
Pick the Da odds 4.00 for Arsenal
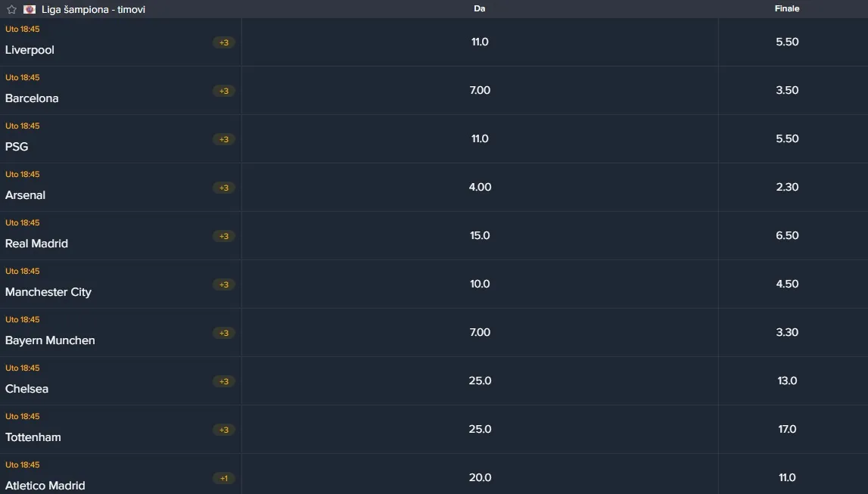tap(480, 188)
